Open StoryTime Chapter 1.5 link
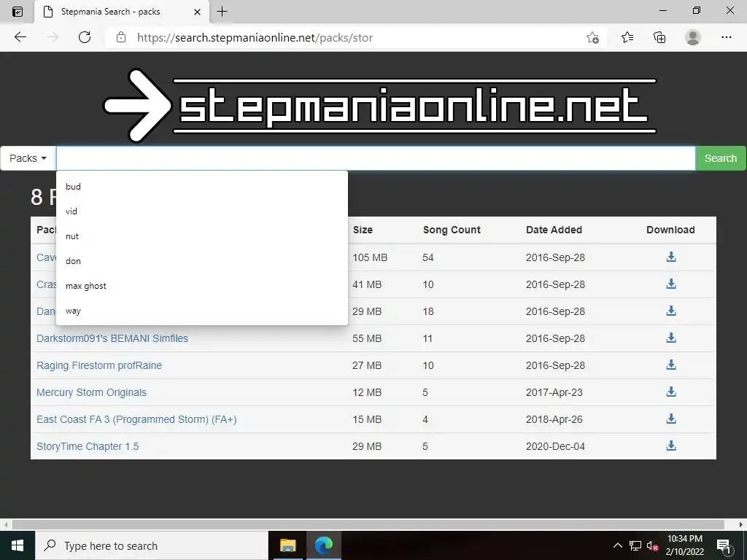This screenshot has height=560, width=747. 88,446
